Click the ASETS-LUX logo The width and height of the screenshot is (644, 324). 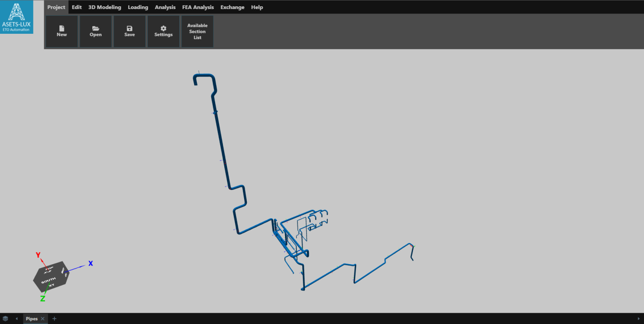17,17
